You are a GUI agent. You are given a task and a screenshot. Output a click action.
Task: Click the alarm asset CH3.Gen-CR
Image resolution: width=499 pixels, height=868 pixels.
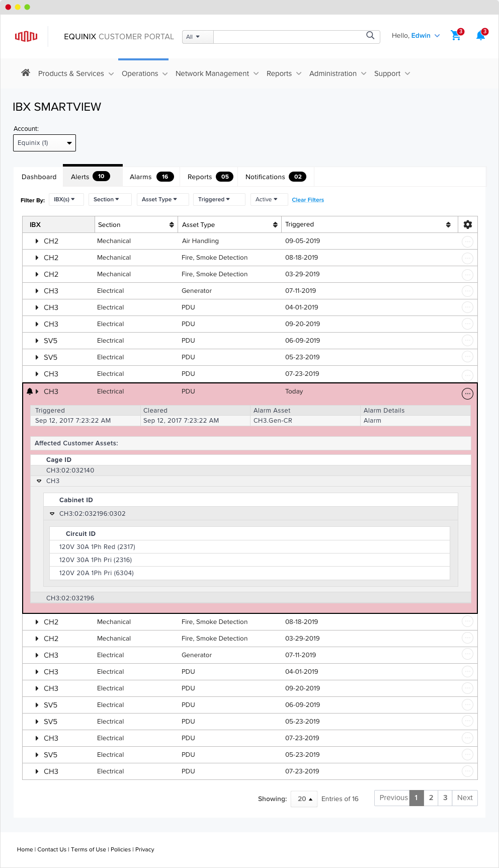[x=273, y=421]
